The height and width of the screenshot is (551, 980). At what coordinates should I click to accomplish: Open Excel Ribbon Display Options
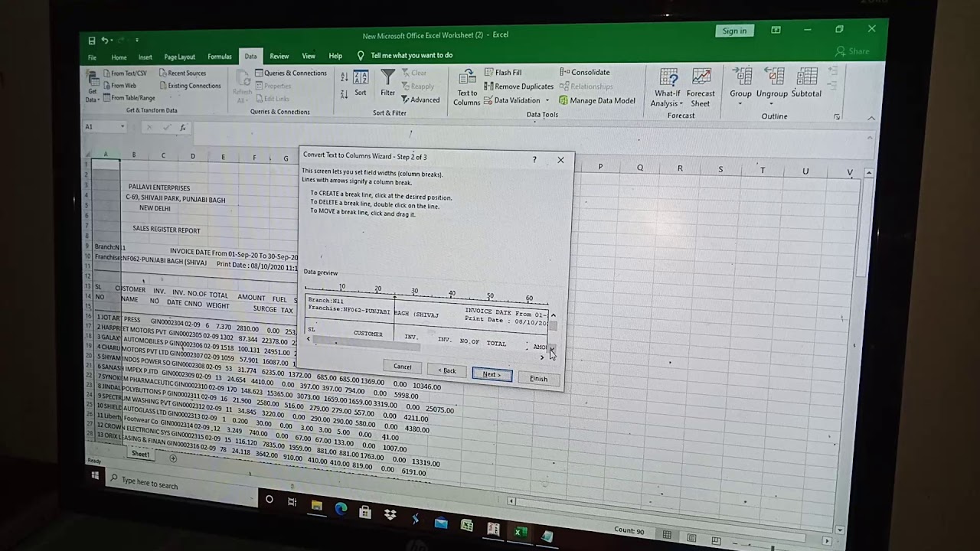776,30
